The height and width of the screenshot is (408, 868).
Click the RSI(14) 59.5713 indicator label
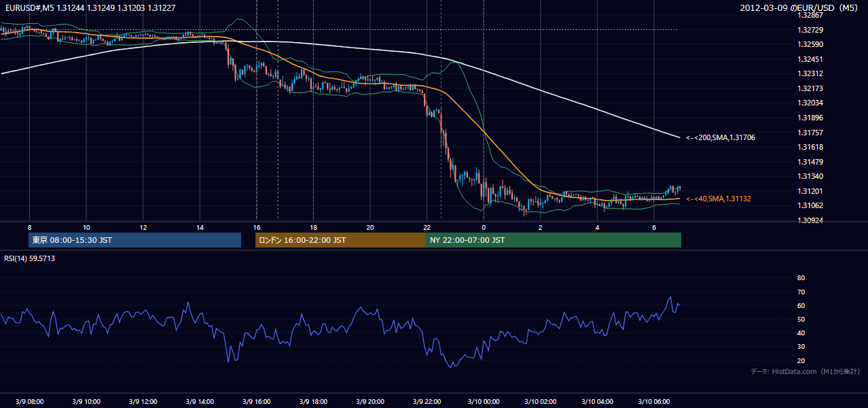point(30,258)
